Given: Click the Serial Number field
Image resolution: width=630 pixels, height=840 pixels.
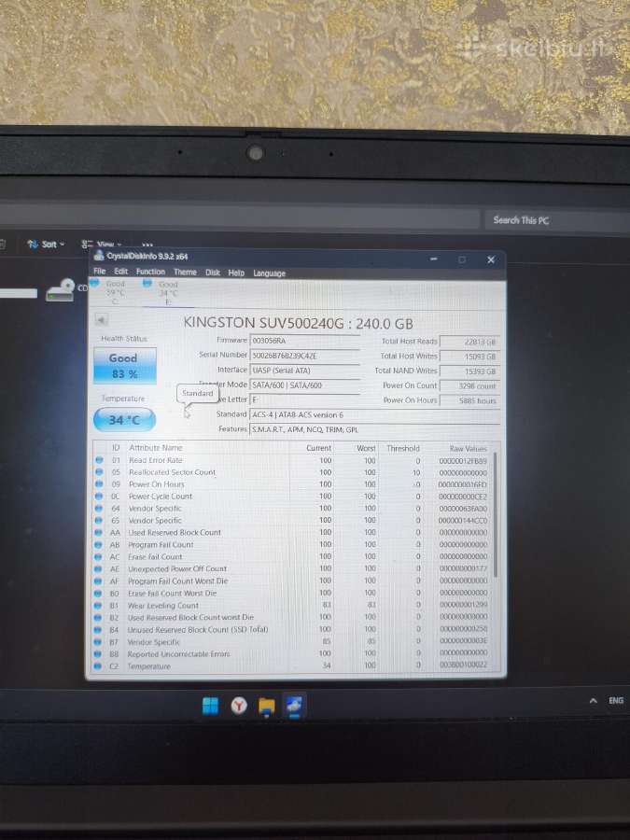Looking at the screenshot, I should pyautogui.click(x=305, y=356).
